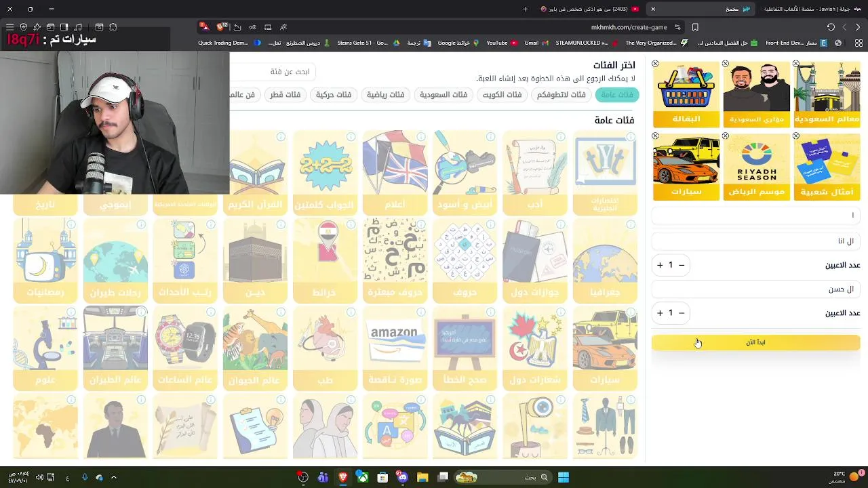The image size is (868, 488).
Task: Decrease player count for team ال حسن
Action: point(682,312)
